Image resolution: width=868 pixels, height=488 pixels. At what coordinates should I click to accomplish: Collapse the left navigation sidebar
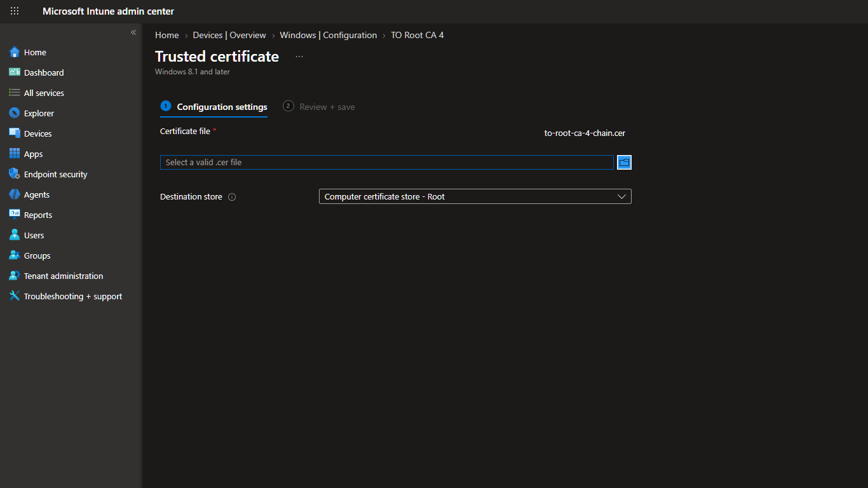pyautogui.click(x=133, y=32)
